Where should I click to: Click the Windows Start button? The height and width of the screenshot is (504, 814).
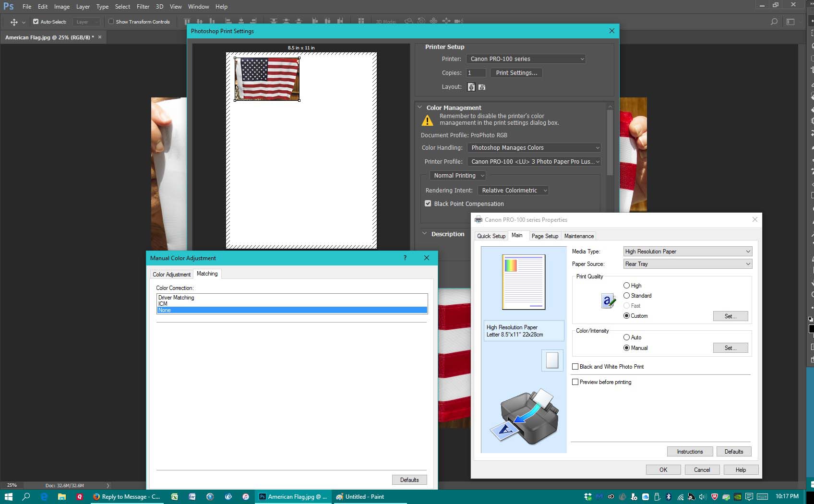(8, 497)
